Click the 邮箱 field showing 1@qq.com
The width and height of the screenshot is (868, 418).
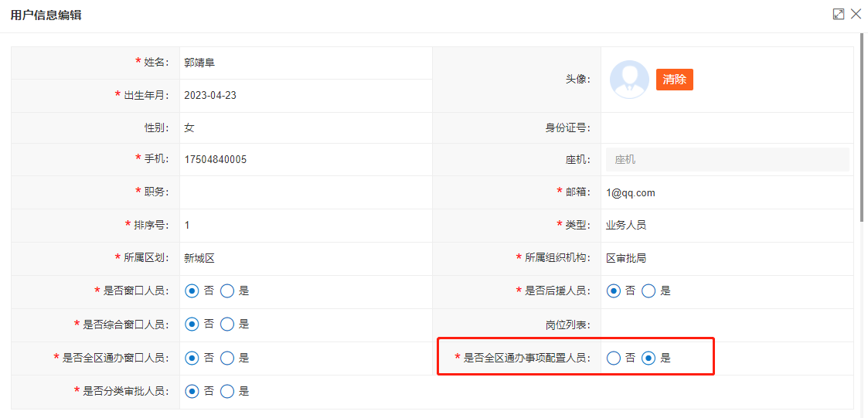(x=725, y=193)
